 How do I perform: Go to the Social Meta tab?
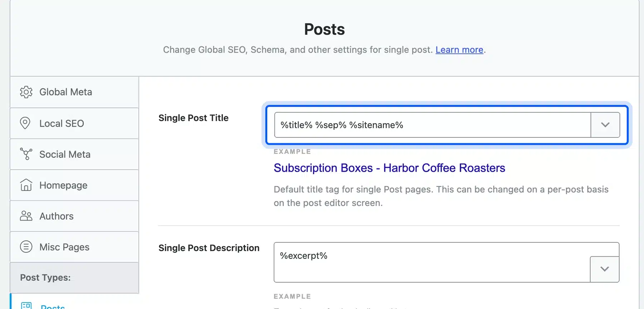(74, 154)
